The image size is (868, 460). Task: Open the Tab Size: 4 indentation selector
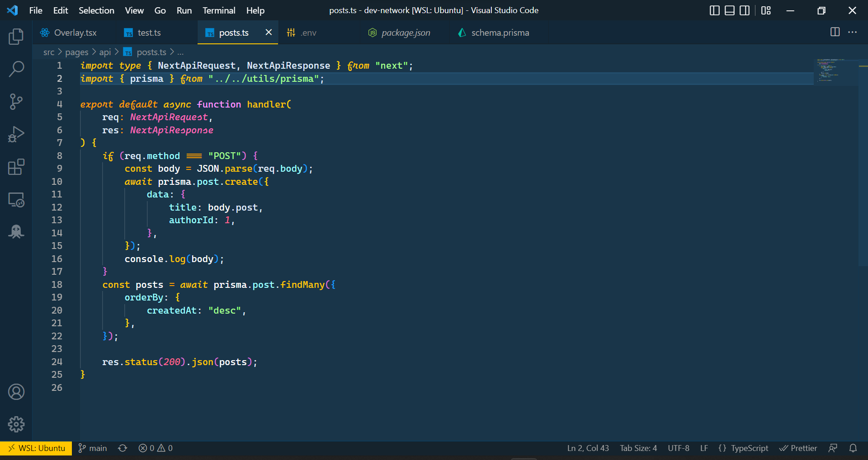pos(638,448)
